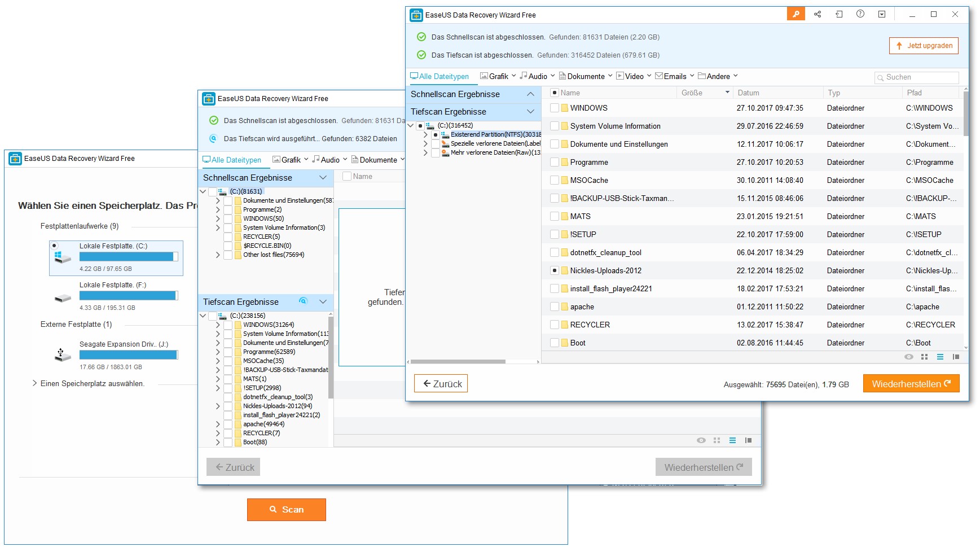Expand the Existerend Partition(NTFS) tree node

click(426, 134)
